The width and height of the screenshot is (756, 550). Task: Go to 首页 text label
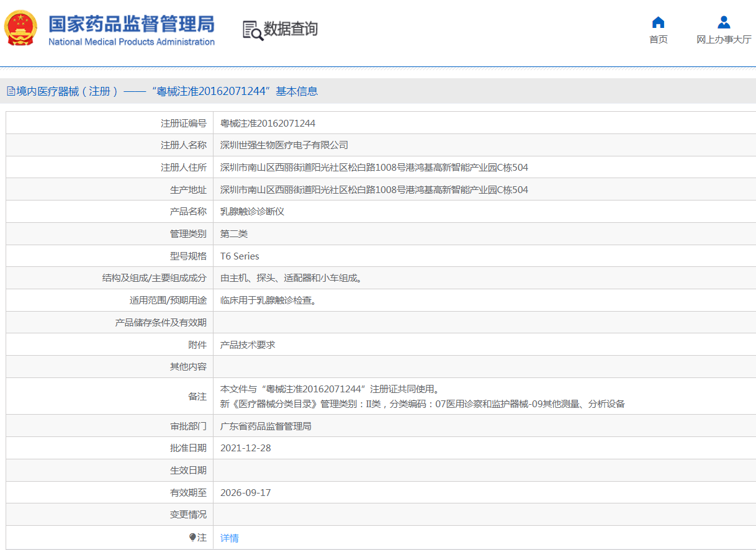(658, 40)
